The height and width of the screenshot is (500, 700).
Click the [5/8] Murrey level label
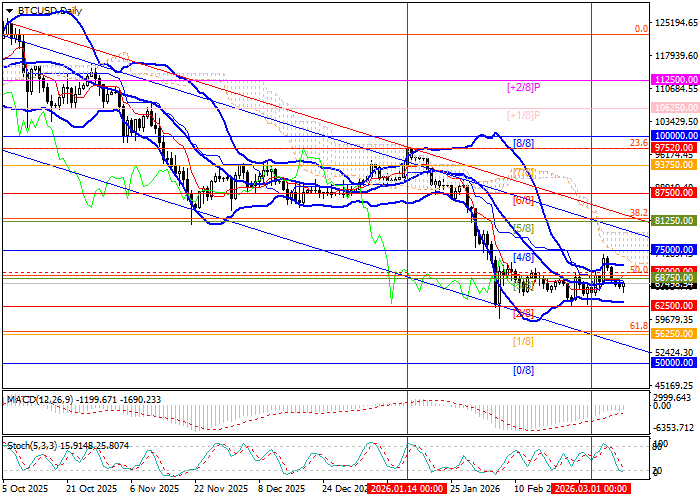(523, 229)
